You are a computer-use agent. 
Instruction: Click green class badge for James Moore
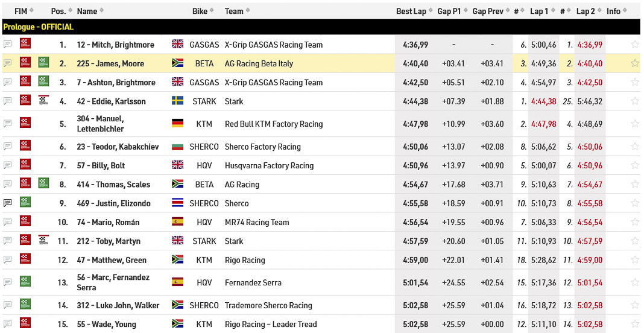43,62
